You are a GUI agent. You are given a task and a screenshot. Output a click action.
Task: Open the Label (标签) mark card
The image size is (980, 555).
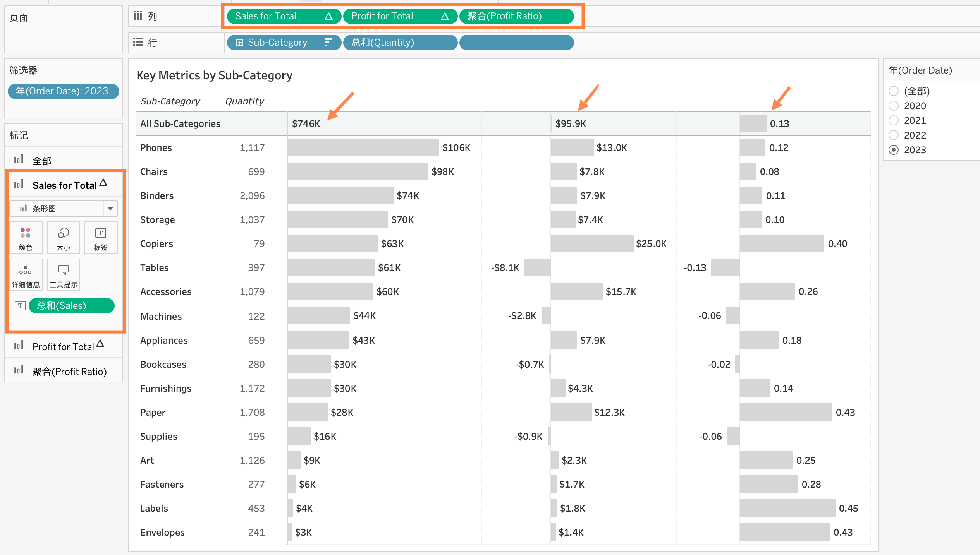click(x=101, y=238)
